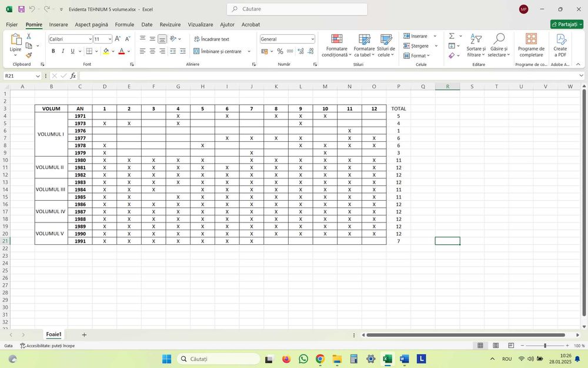Switch to Page Layout view icon

coord(495,346)
